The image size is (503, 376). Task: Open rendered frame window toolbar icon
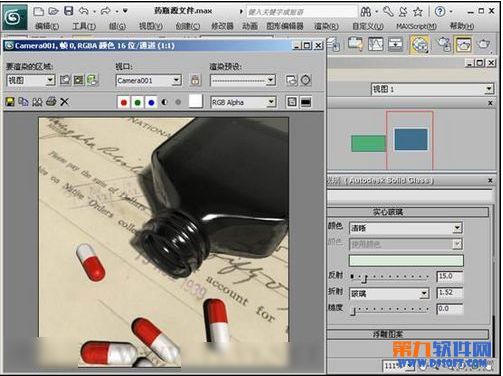(464, 44)
